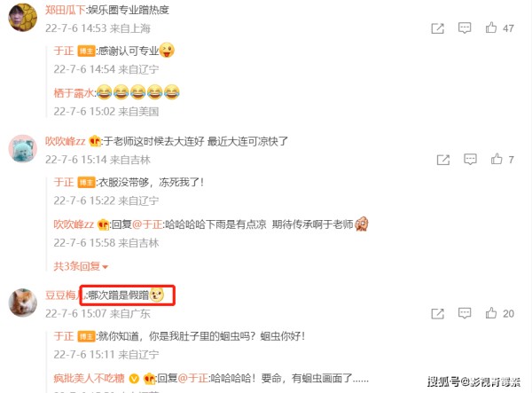View 郑田瓜下's avatar picture
The width and height of the screenshot is (532, 393).
(x=23, y=17)
